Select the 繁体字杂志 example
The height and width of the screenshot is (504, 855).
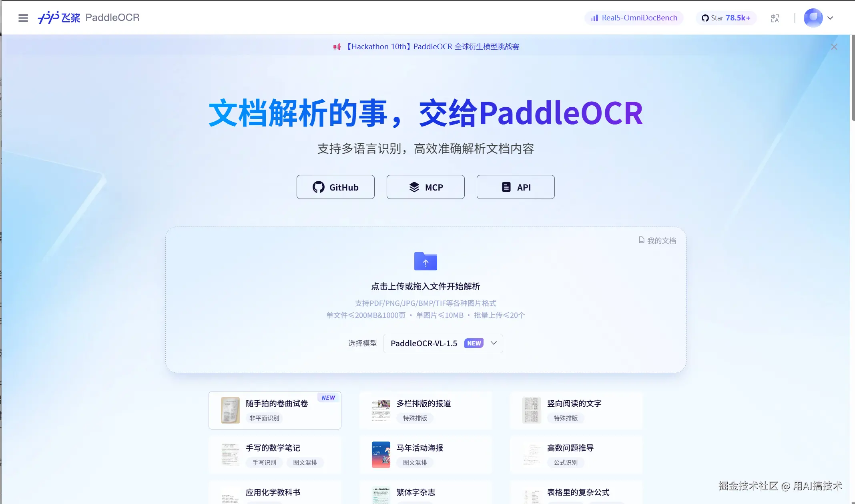point(425,492)
